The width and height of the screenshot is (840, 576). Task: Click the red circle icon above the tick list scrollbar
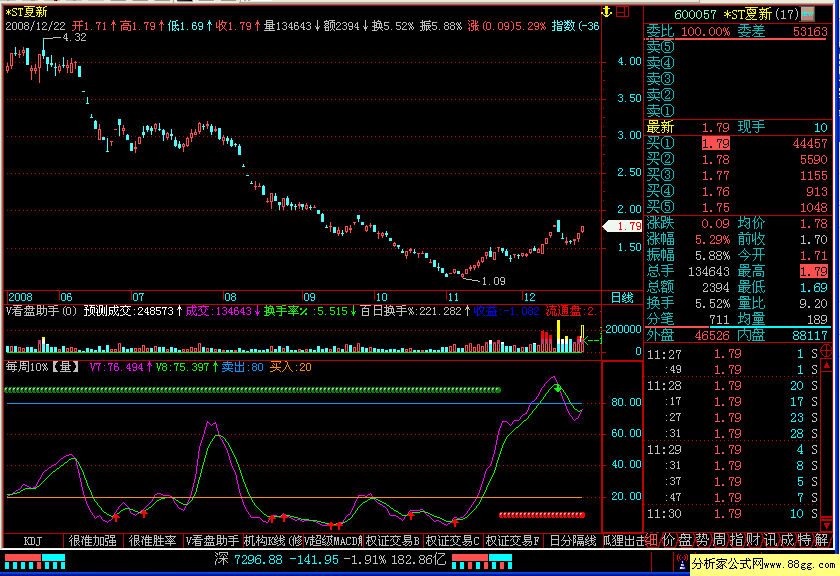tap(826, 351)
